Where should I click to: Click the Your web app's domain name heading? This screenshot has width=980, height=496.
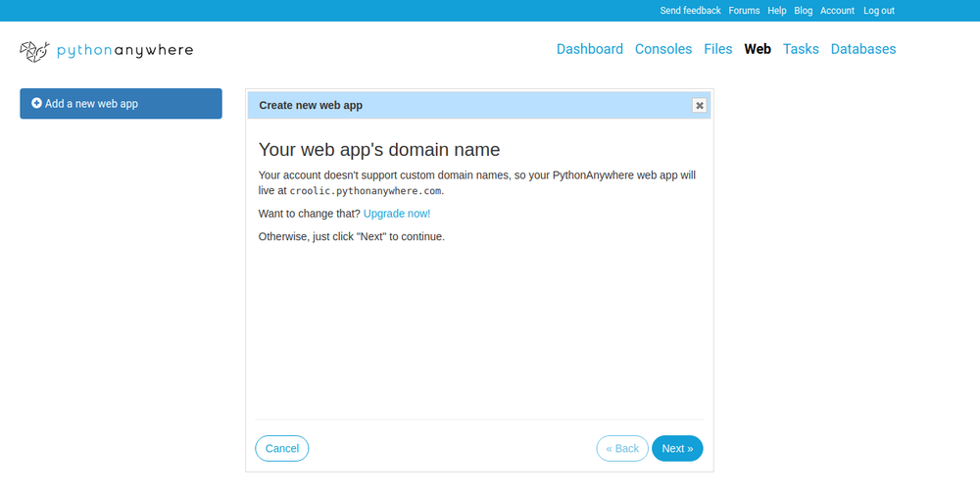tap(379, 150)
